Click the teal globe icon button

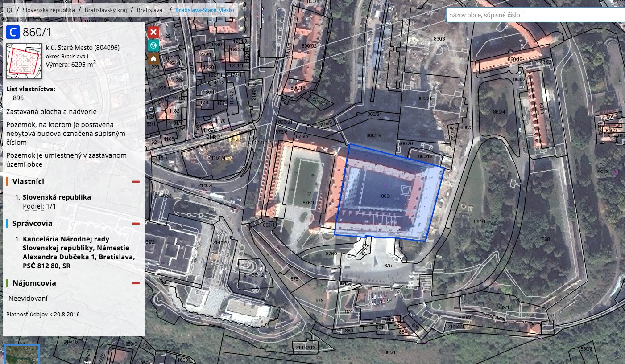pyautogui.click(x=153, y=45)
